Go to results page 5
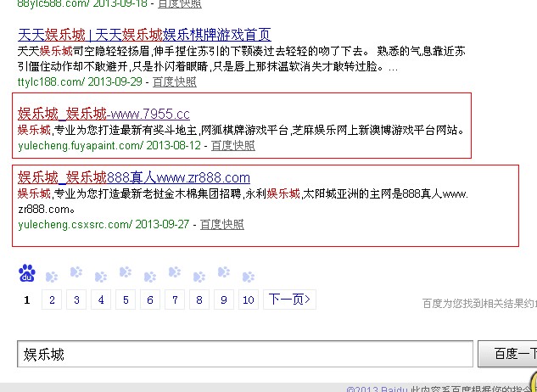This screenshot has height=392, width=537. (x=126, y=300)
